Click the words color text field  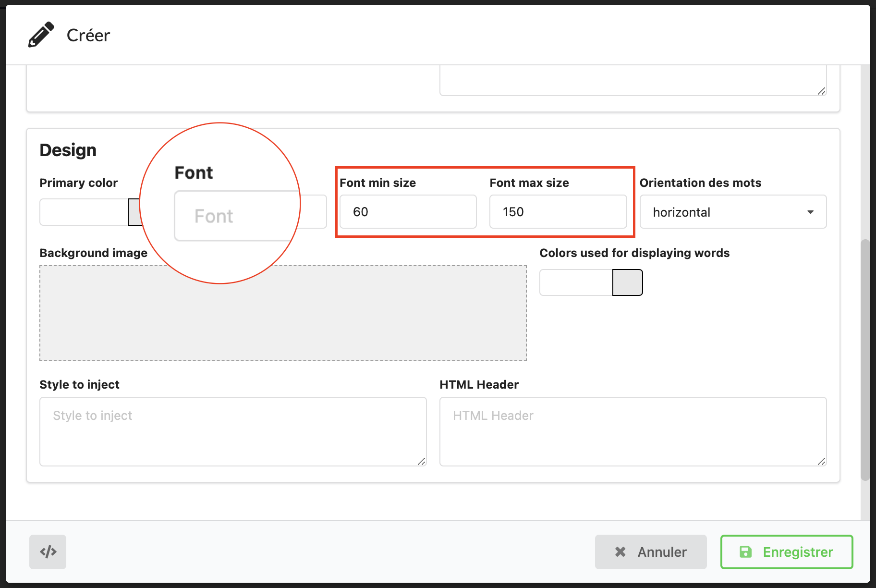point(576,282)
